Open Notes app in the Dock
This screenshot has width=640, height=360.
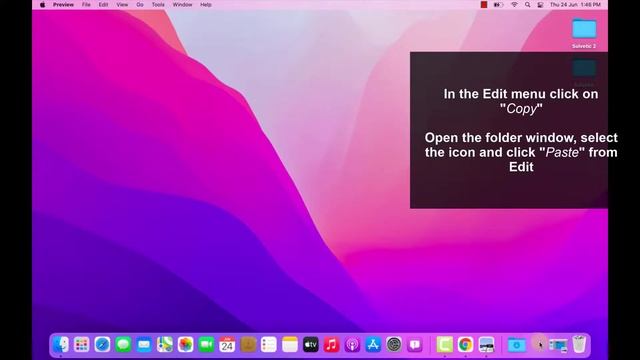pos(290,344)
